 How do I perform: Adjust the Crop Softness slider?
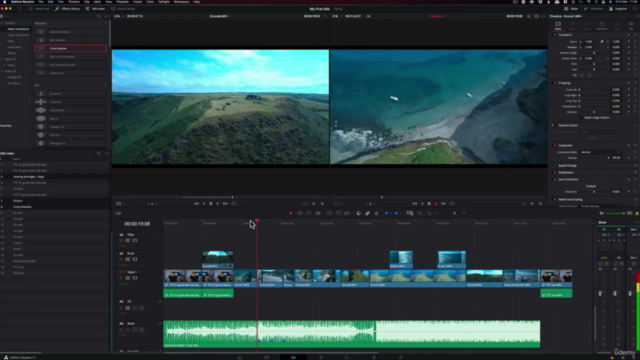(x=594, y=112)
